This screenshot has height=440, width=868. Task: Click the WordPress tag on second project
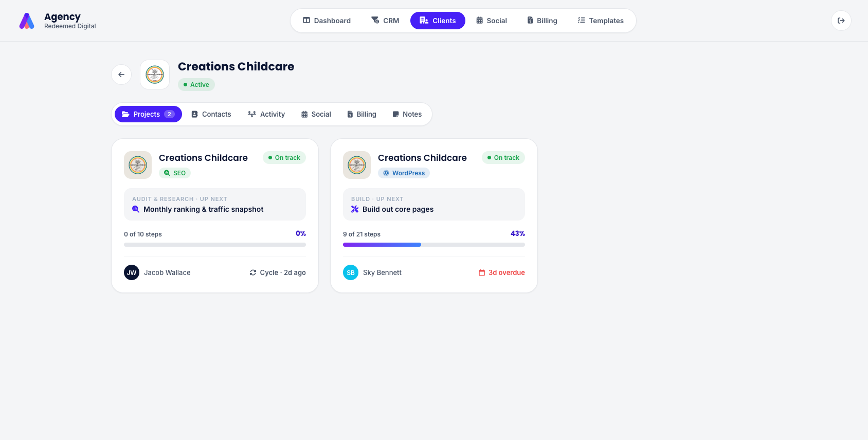point(404,173)
